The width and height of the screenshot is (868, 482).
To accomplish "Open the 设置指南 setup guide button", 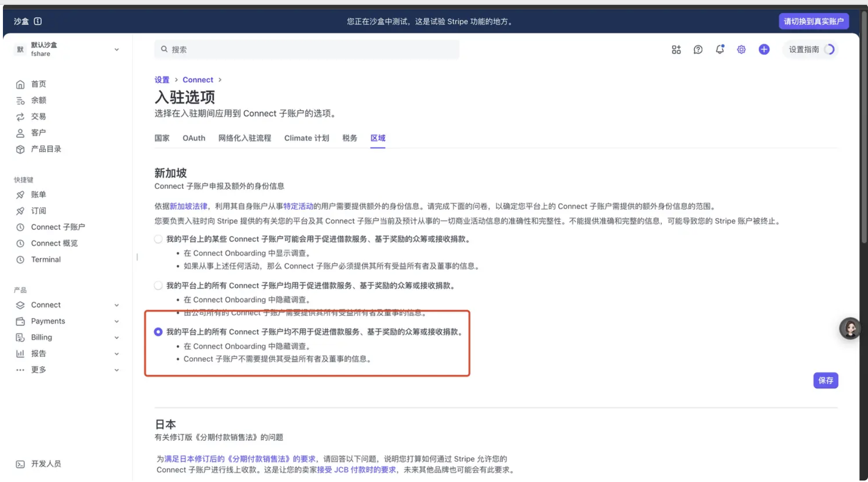I will (811, 50).
